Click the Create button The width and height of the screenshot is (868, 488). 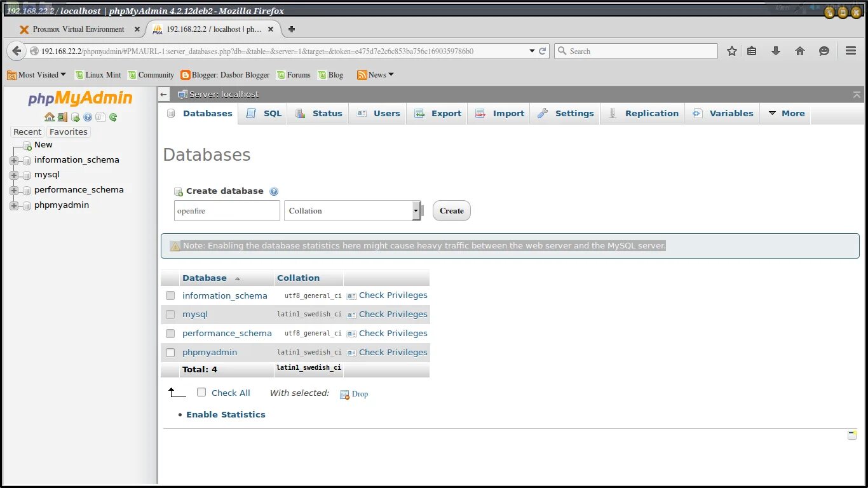coord(451,210)
